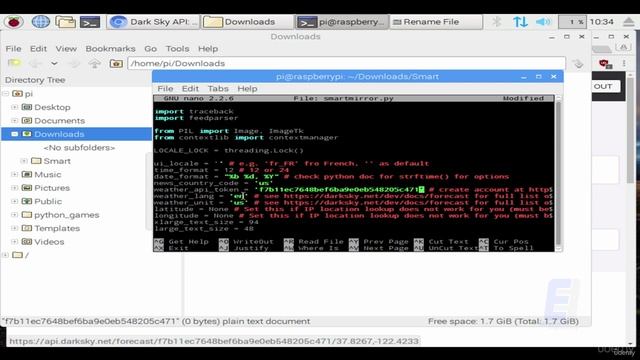Screen dimensions: 640x360
Task: Click the clock showing 10:34
Action: (602, 22)
